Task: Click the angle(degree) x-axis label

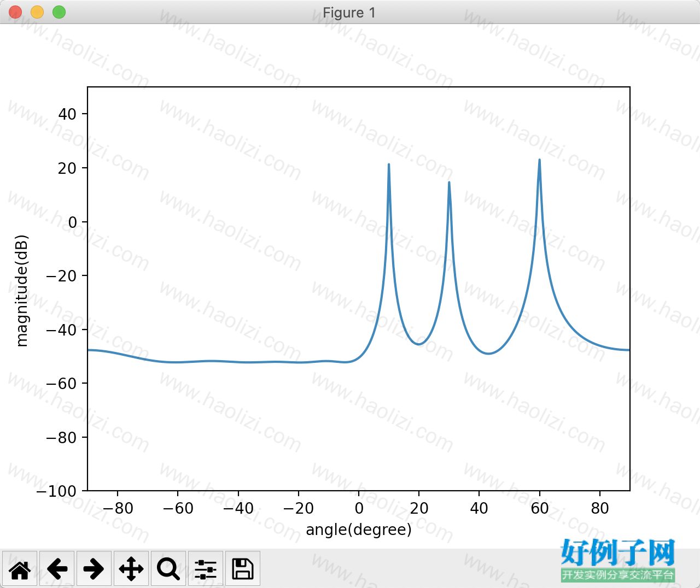Action: pyautogui.click(x=359, y=530)
